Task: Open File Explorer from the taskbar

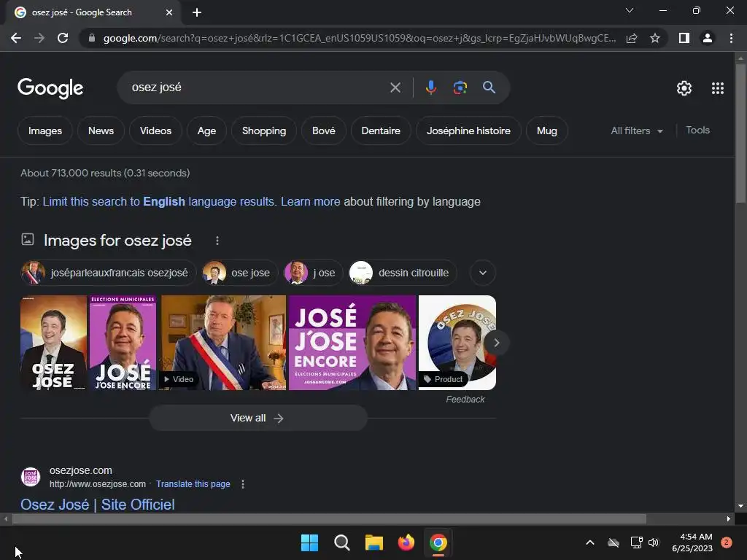Action: (374, 542)
